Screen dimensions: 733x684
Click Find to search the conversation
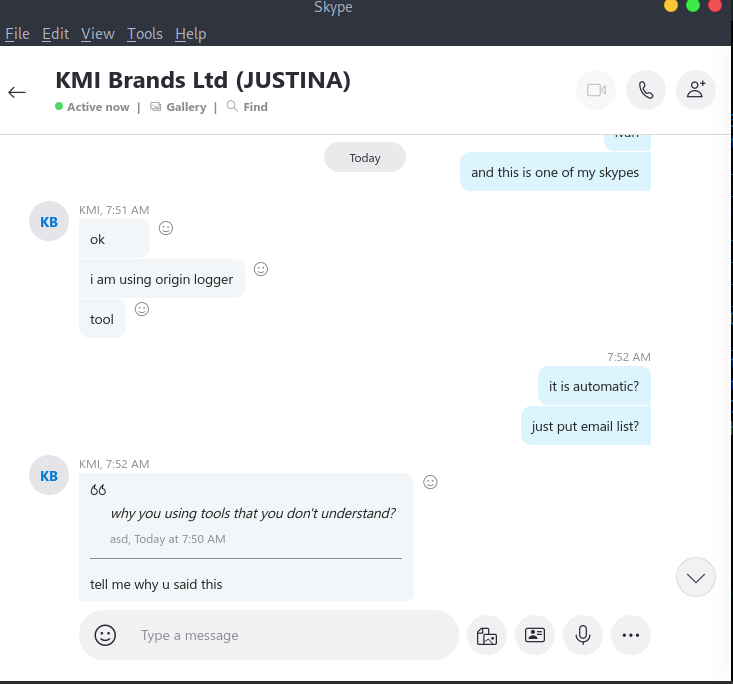coord(248,107)
